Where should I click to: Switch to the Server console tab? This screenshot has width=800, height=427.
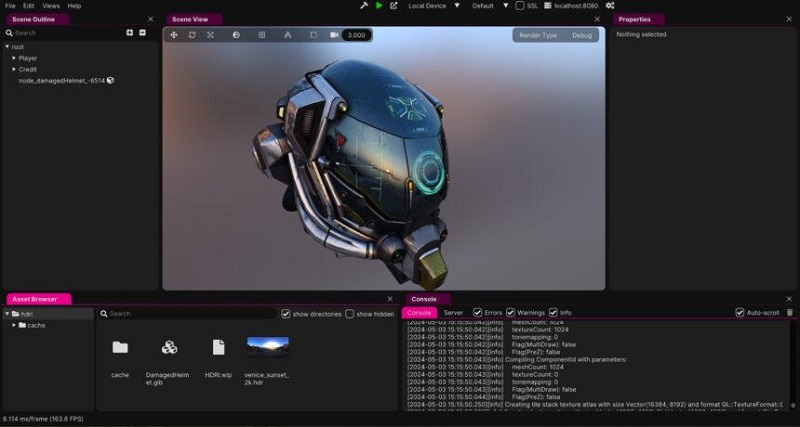(x=453, y=313)
